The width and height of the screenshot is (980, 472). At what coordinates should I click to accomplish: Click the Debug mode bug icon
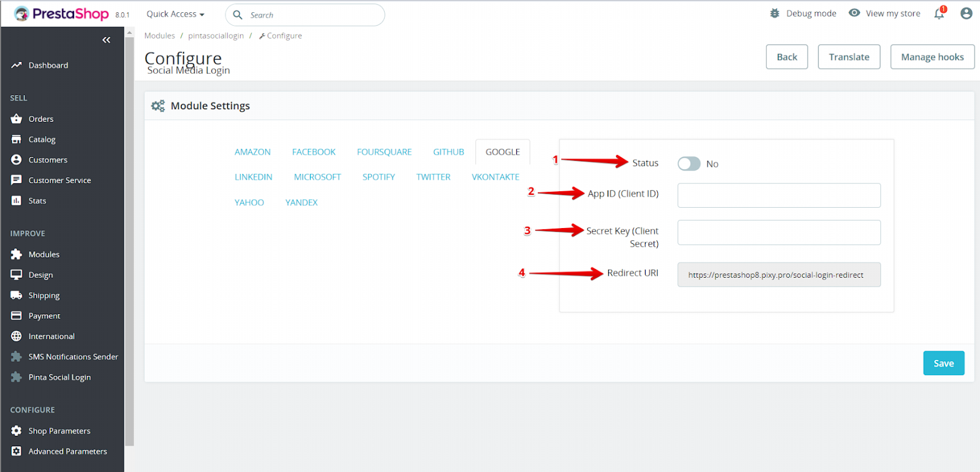click(775, 13)
